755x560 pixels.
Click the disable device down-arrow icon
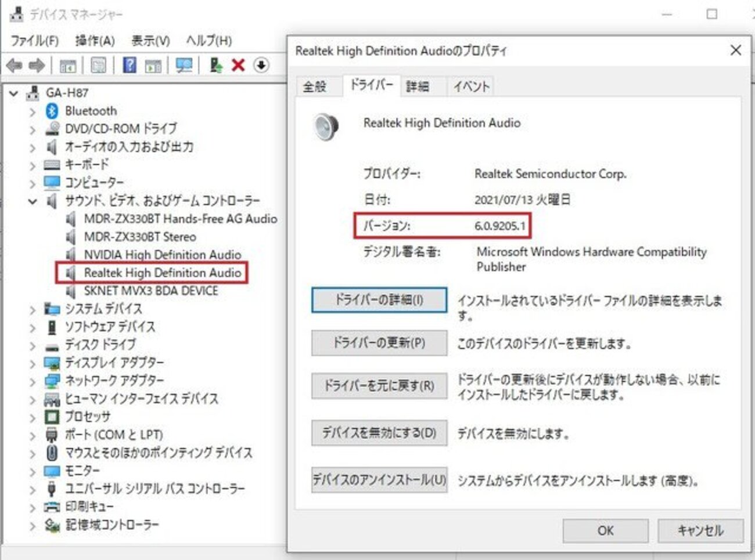[261, 65]
